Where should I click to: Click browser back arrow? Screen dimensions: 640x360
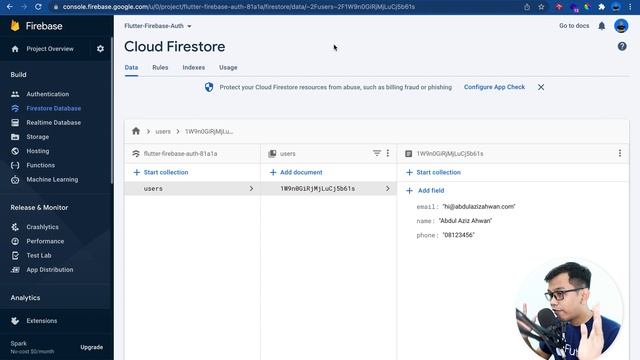[9, 7]
